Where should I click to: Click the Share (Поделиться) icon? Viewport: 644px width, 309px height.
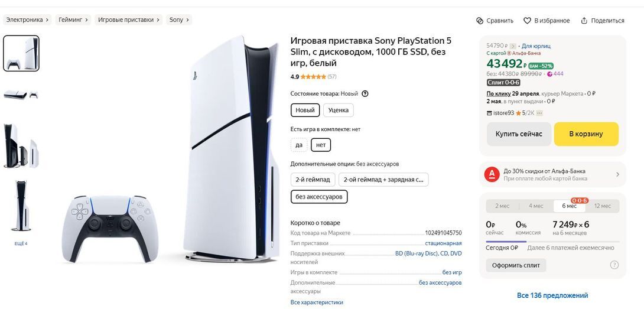584,21
